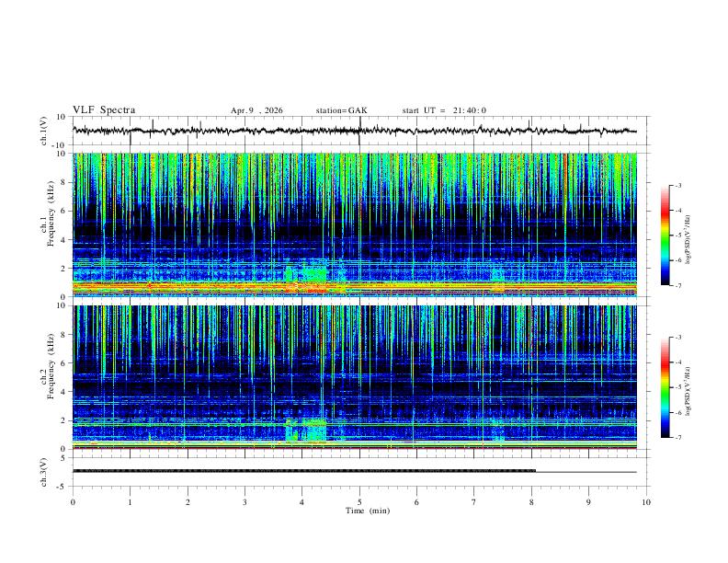Click the time axis tick label '6'

coord(416,502)
